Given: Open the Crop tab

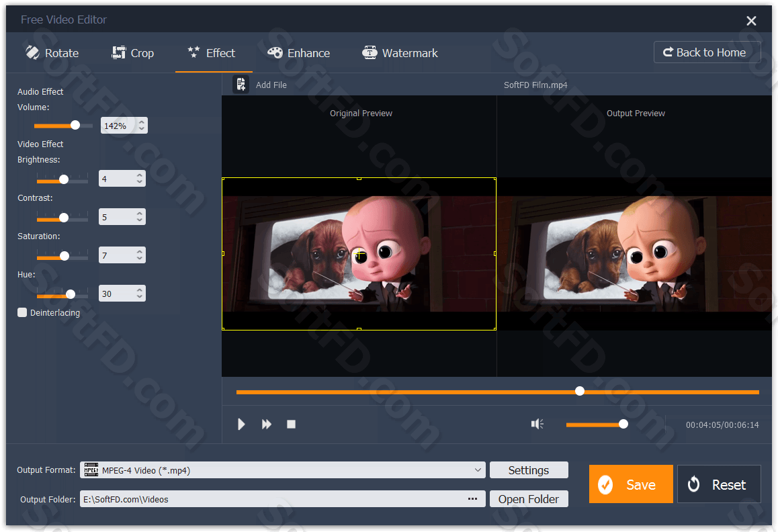Looking at the screenshot, I should tap(133, 53).
